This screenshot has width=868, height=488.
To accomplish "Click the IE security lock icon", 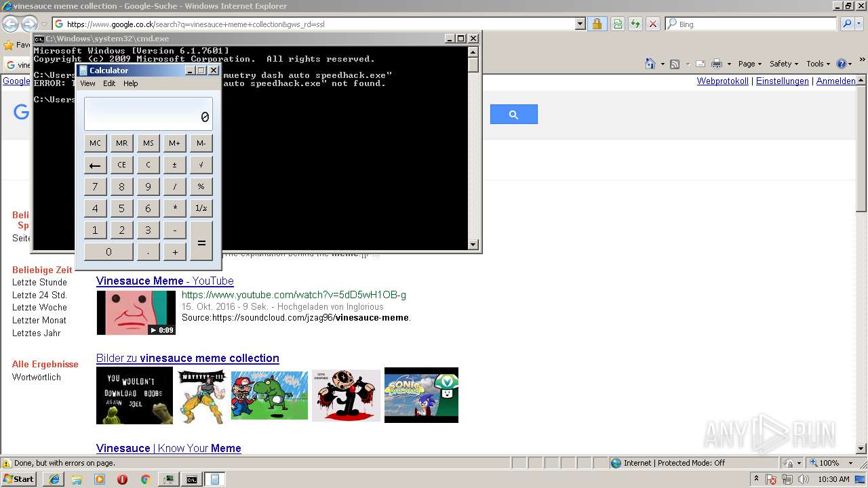I will tap(597, 24).
